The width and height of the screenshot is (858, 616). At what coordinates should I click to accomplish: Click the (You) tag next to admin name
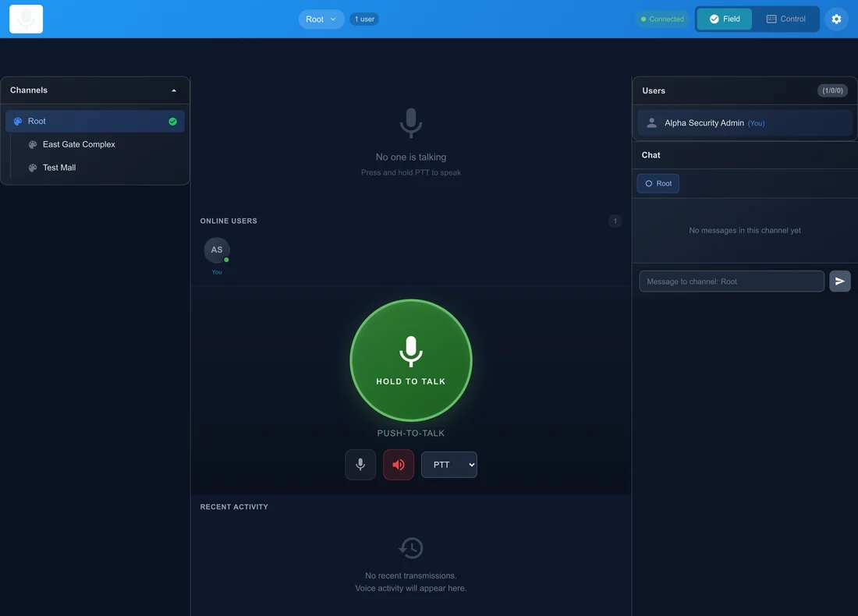click(x=757, y=123)
